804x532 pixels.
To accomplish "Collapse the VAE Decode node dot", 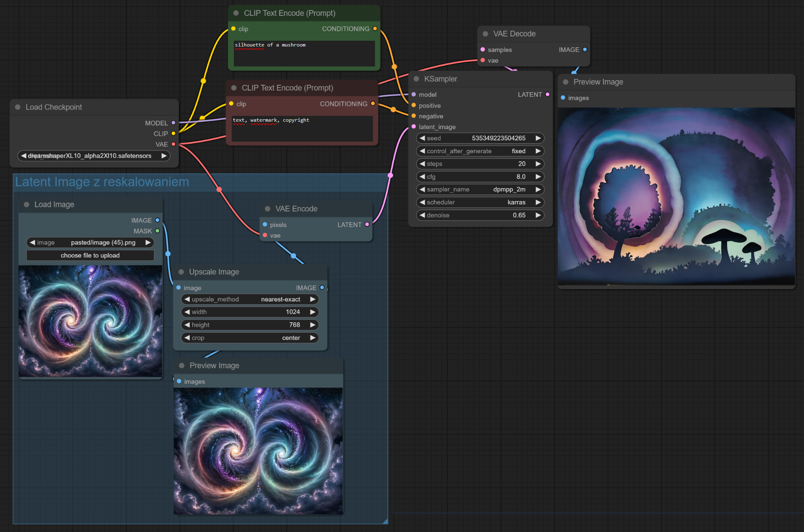I will (485, 34).
